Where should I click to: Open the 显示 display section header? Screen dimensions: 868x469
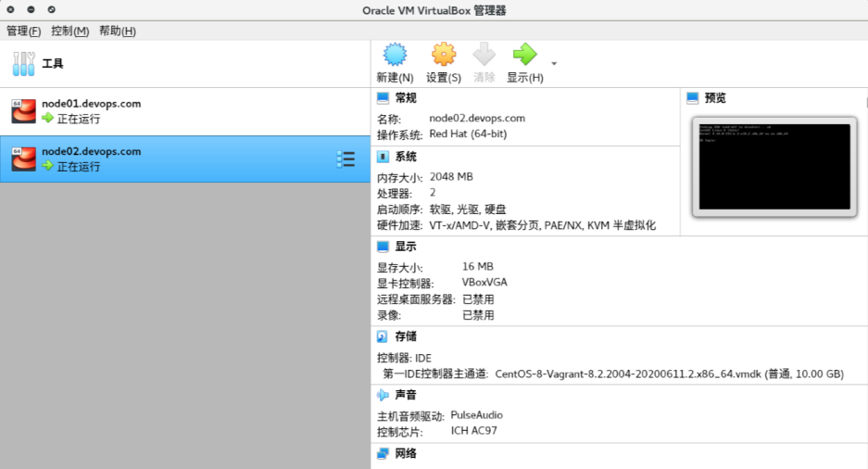point(406,247)
